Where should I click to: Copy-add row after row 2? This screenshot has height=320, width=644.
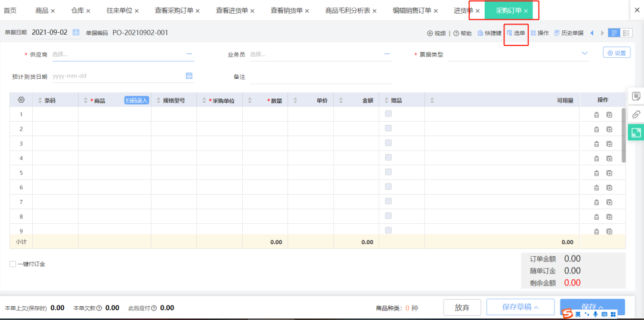[609, 130]
